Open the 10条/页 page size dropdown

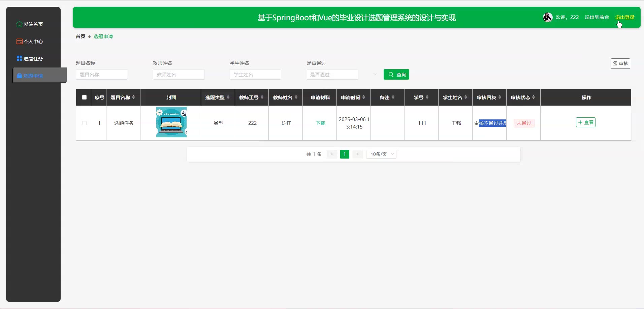coord(381,154)
